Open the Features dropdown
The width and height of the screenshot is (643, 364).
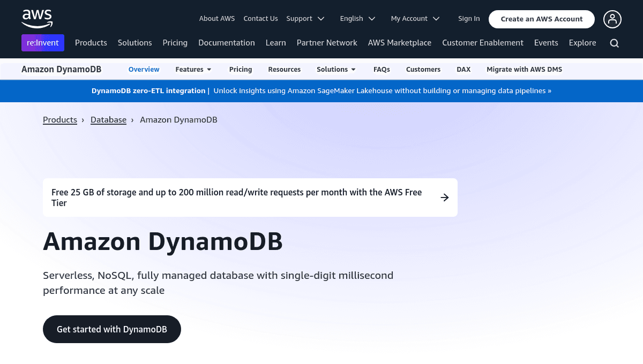[x=193, y=69]
